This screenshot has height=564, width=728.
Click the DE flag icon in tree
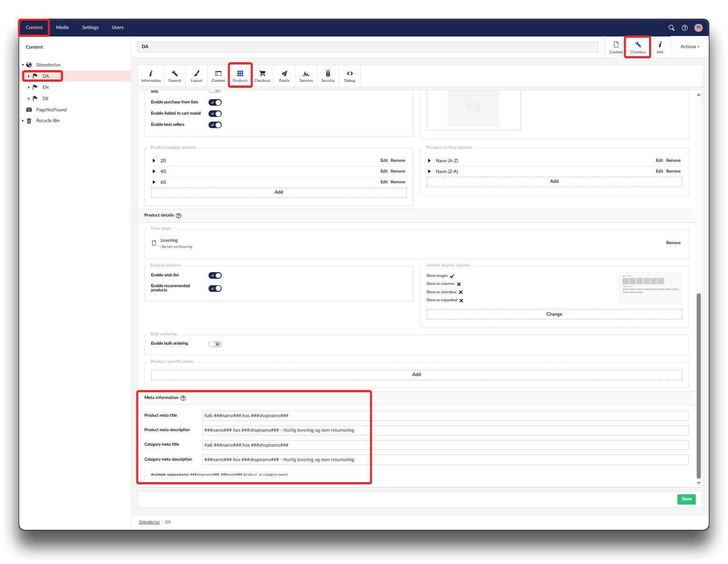coord(35,98)
